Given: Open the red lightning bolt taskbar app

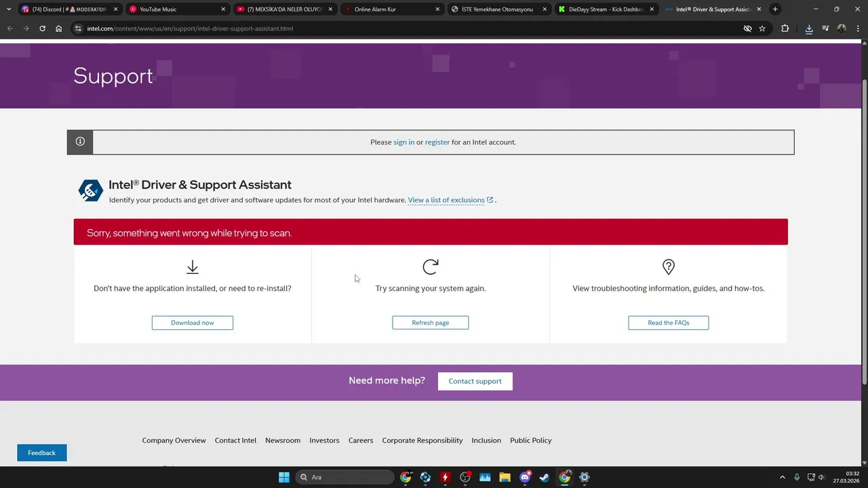Looking at the screenshot, I should (x=445, y=477).
